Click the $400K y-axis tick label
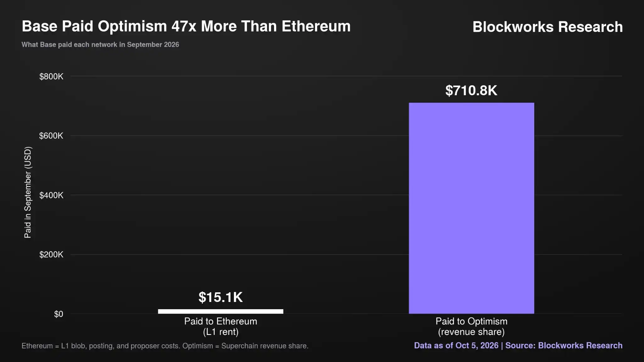The image size is (644, 362). coord(51,195)
